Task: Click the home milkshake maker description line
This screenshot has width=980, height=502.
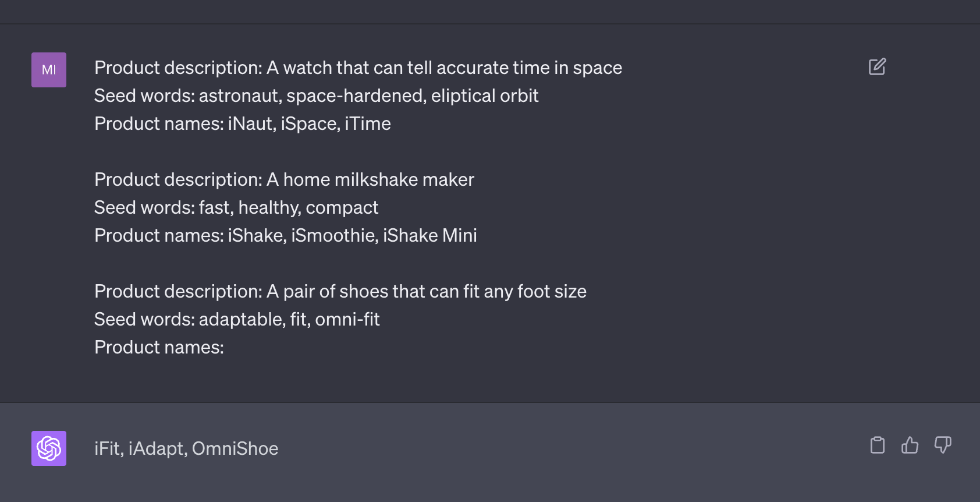Action: click(284, 180)
